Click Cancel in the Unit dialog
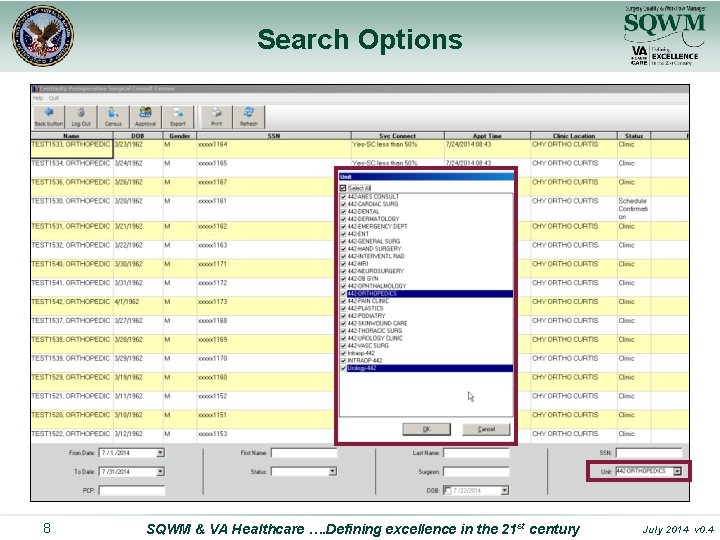Image resolution: width=720 pixels, height=540 pixels. pos(486,429)
